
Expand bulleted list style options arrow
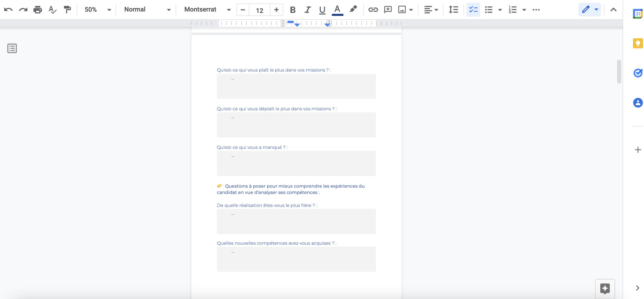pos(500,10)
